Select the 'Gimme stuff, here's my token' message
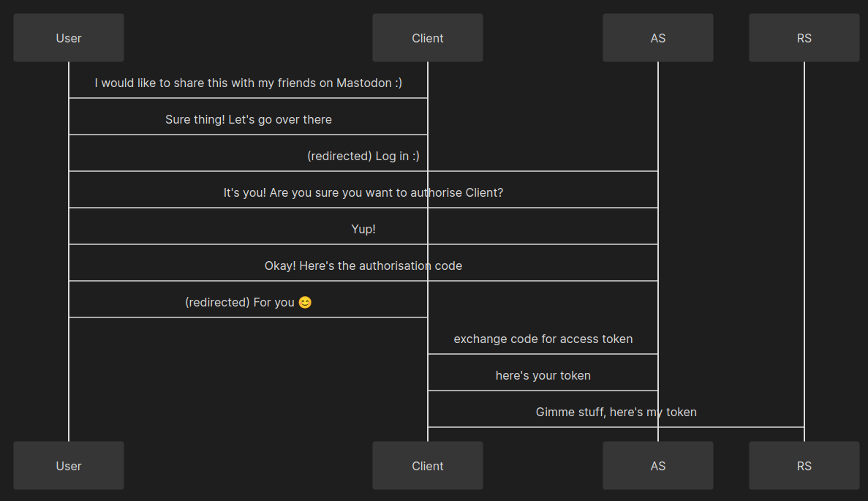This screenshot has width=868, height=501. (x=616, y=413)
